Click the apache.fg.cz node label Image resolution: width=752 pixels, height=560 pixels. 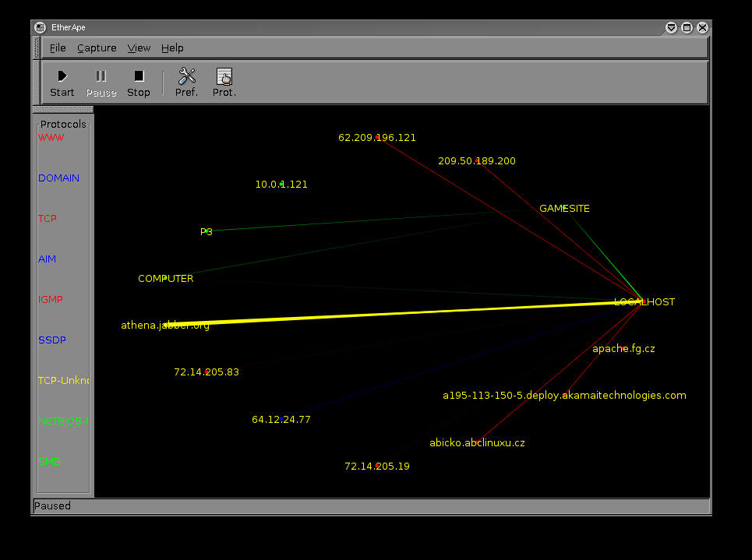click(623, 349)
